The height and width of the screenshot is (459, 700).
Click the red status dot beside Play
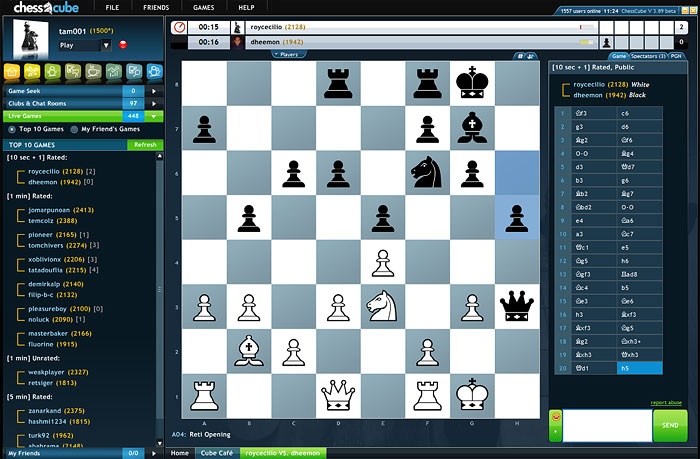[x=123, y=45]
